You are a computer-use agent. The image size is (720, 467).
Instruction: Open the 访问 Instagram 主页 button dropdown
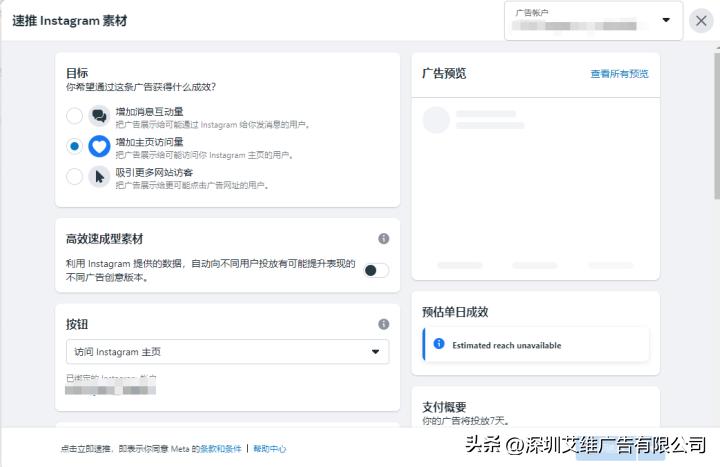coord(228,352)
